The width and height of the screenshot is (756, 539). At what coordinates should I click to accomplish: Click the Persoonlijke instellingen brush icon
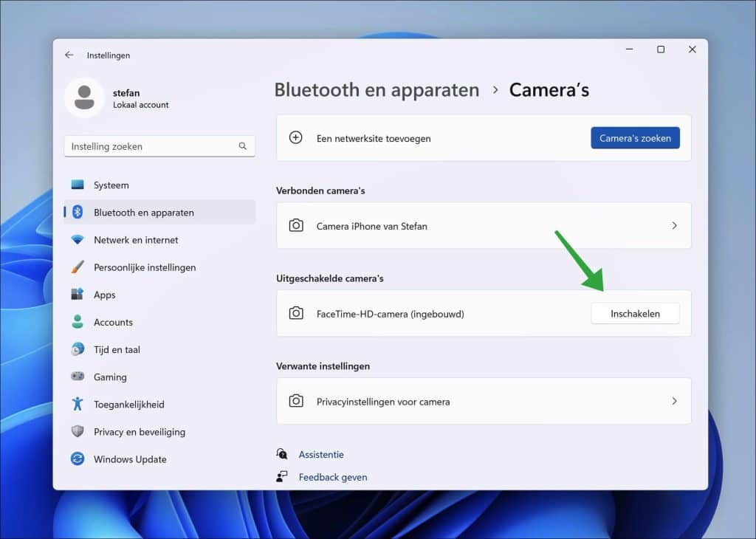(78, 267)
